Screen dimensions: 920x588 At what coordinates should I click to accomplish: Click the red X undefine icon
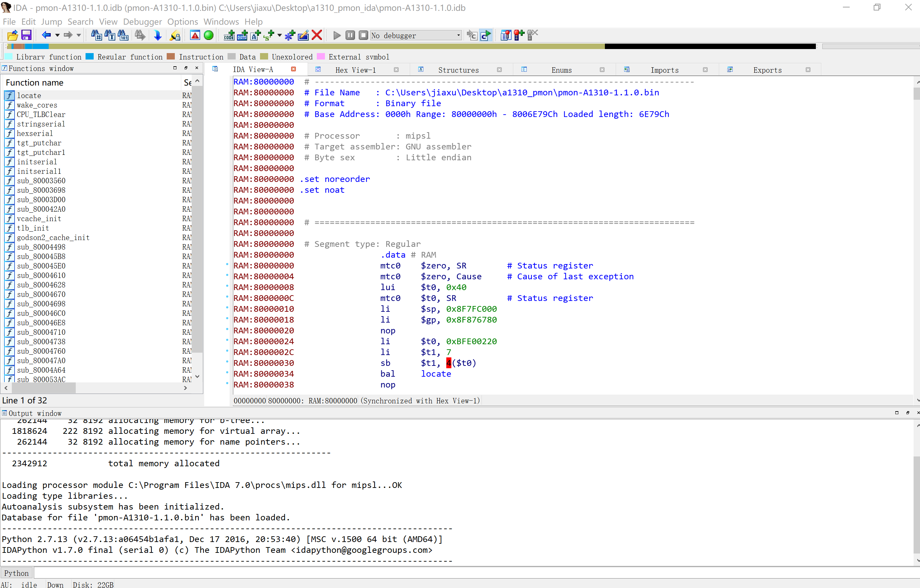317,35
